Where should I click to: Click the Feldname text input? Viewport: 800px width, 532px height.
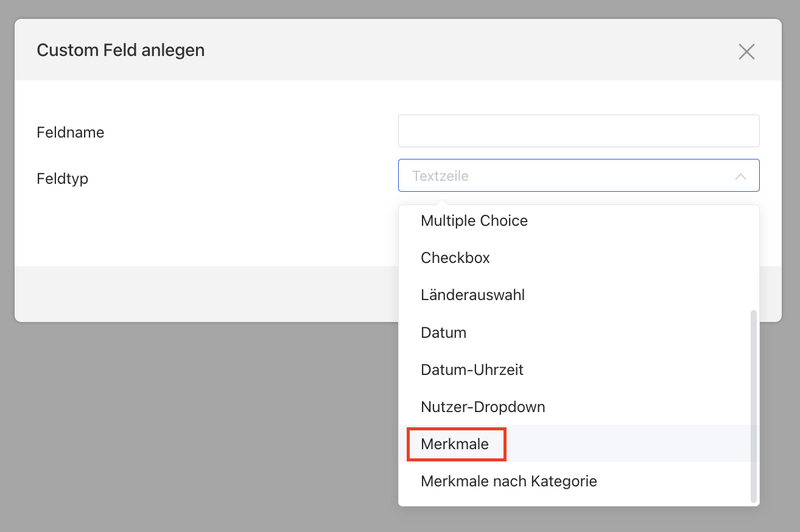coord(578,131)
